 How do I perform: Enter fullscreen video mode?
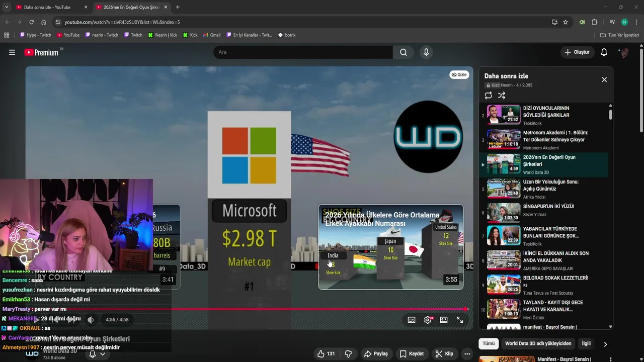point(460,320)
